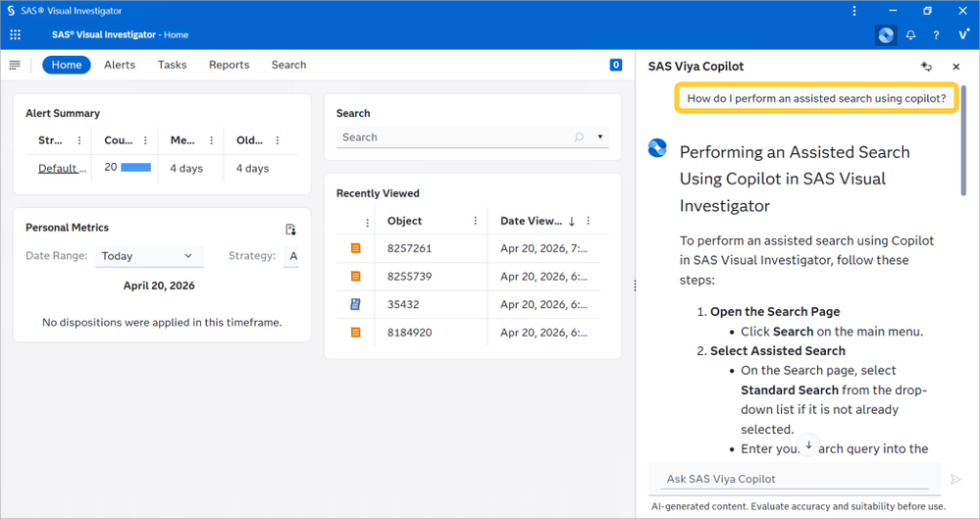This screenshot has width=980, height=519.
Task: Open the title bar three-dot menu
Action: 854,11
